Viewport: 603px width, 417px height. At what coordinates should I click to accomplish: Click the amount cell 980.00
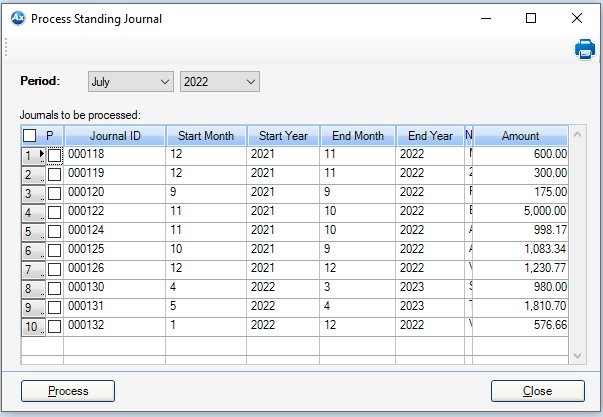click(x=520, y=289)
